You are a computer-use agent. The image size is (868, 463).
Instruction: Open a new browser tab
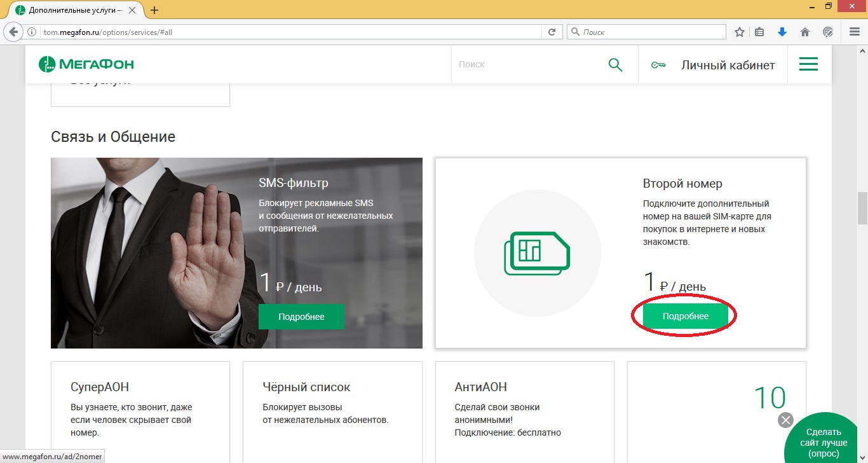tap(154, 10)
